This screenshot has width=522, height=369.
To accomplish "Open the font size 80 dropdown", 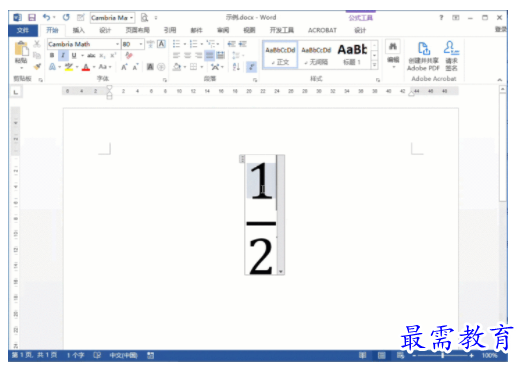I will pos(141,44).
